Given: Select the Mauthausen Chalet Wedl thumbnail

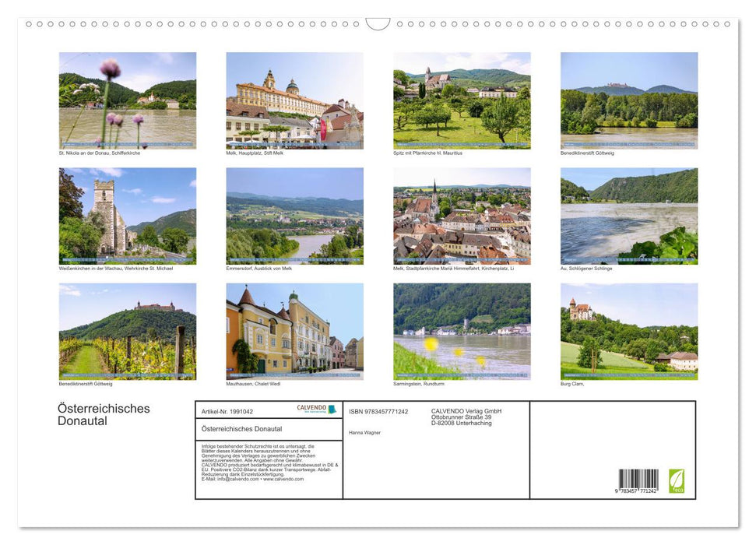Looking at the screenshot, I should pos(296,331).
